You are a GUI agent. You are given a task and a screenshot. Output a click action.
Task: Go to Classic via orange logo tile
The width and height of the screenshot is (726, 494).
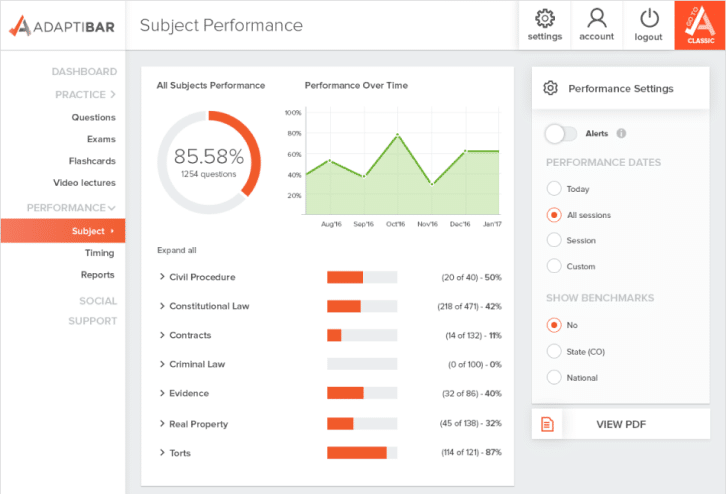tap(700, 25)
